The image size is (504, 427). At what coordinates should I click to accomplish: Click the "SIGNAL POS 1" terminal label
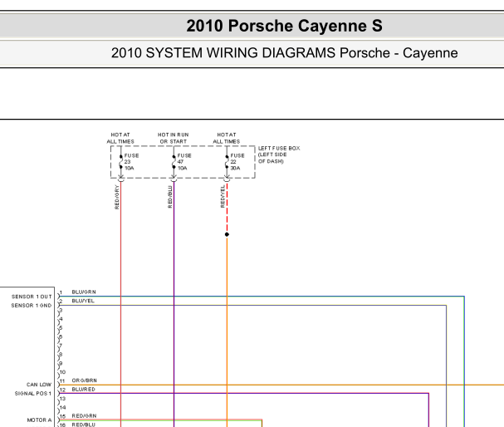[32, 394]
